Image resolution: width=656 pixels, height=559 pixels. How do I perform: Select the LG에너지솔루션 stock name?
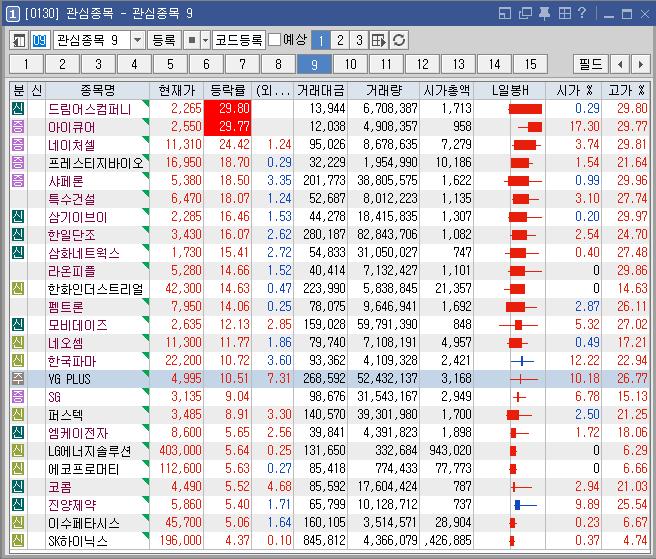pos(90,451)
